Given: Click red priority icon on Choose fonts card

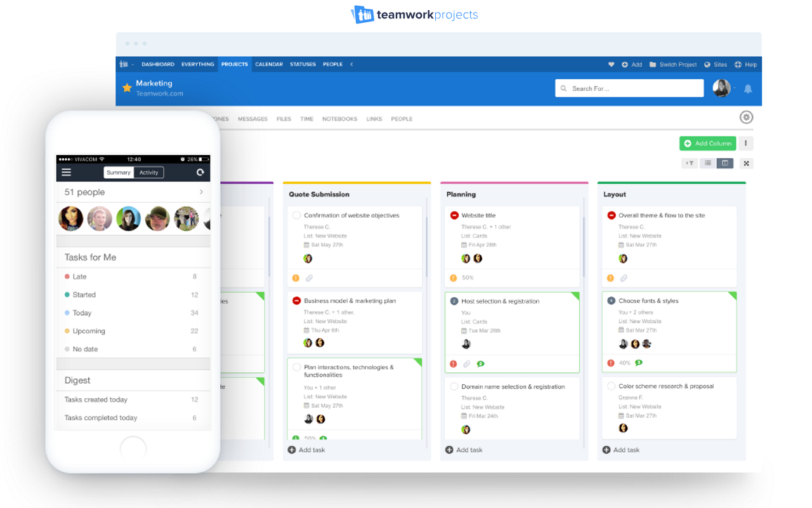Looking at the screenshot, I should [x=610, y=363].
